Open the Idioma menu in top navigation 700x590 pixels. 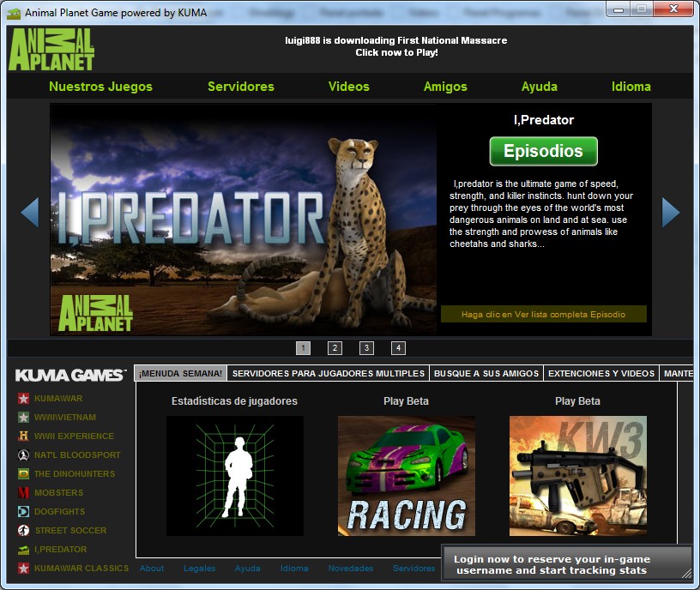[631, 87]
